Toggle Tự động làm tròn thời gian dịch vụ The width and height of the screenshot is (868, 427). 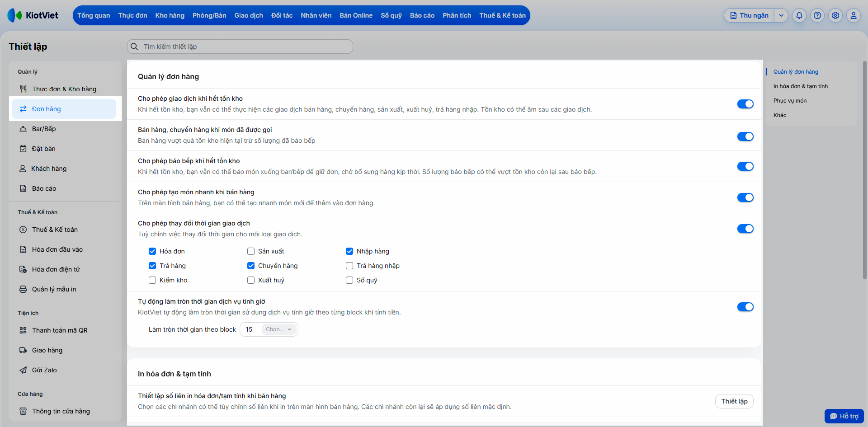tap(745, 307)
